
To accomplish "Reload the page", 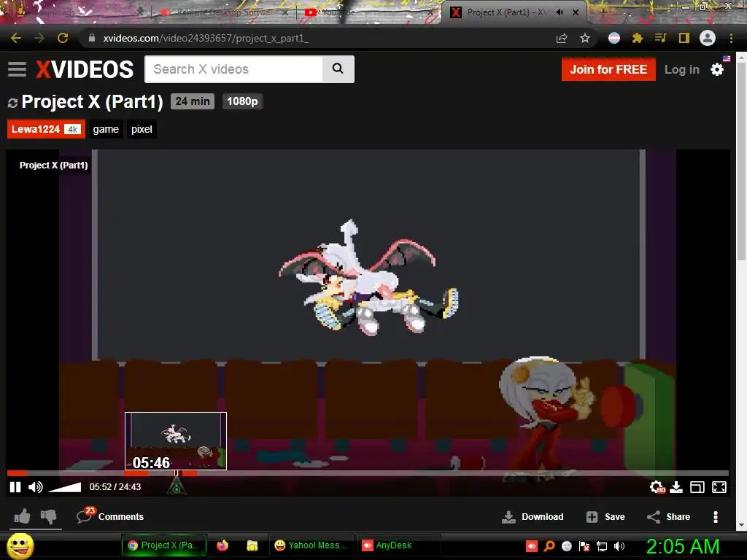I will pyautogui.click(x=63, y=38).
